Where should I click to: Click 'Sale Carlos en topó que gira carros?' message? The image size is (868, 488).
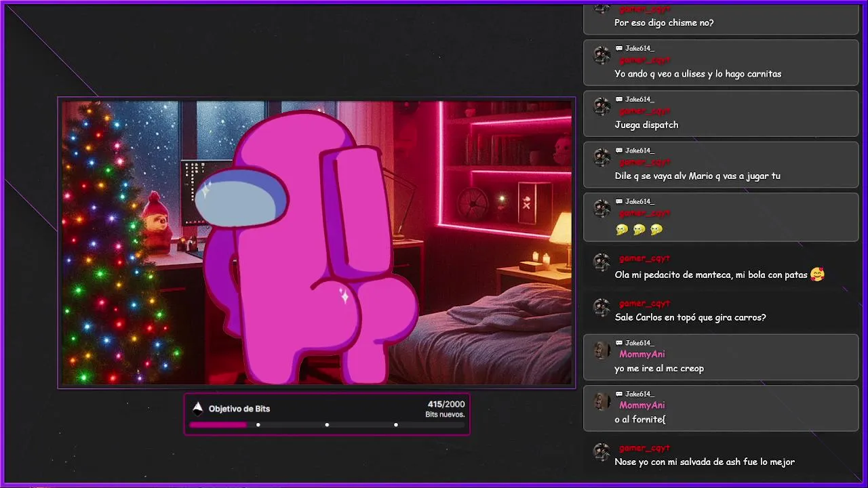(x=690, y=317)
